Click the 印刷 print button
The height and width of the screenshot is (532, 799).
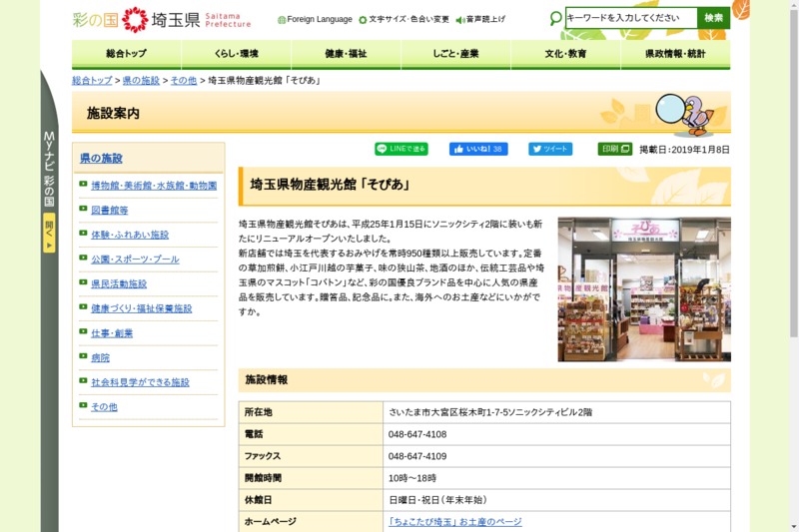614,149
